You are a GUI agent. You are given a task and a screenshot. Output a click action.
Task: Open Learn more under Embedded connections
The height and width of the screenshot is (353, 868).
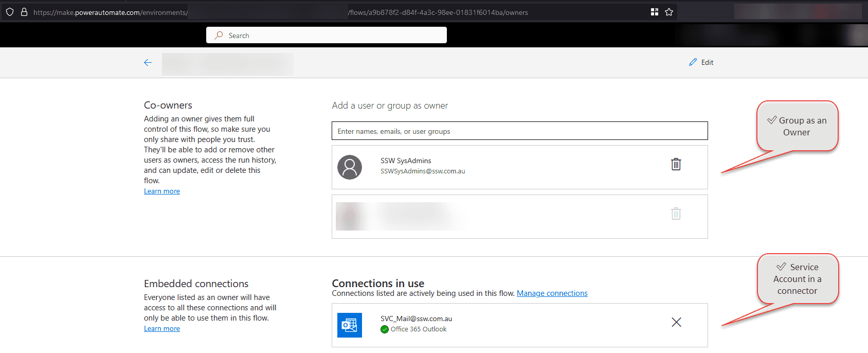(162, 329)
